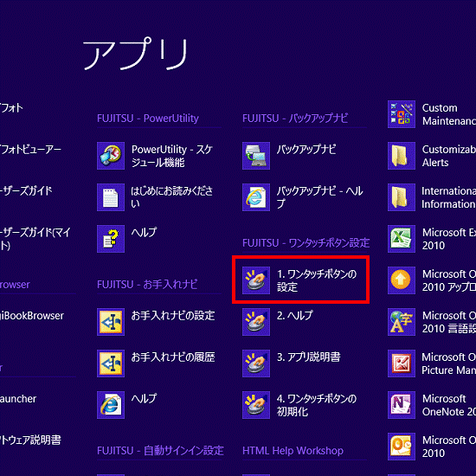Open バックアップナビ - ヘルプ Internet Explorer icon
The image size is (476, 476).
pos(256,197)
